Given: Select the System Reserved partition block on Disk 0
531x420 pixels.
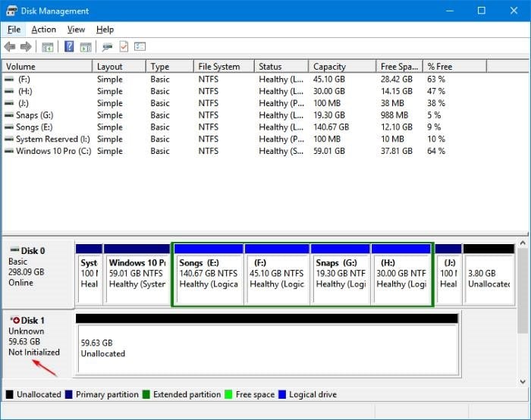Looking at the screenshot, I should pyautogui.click(x=89, y=274).
